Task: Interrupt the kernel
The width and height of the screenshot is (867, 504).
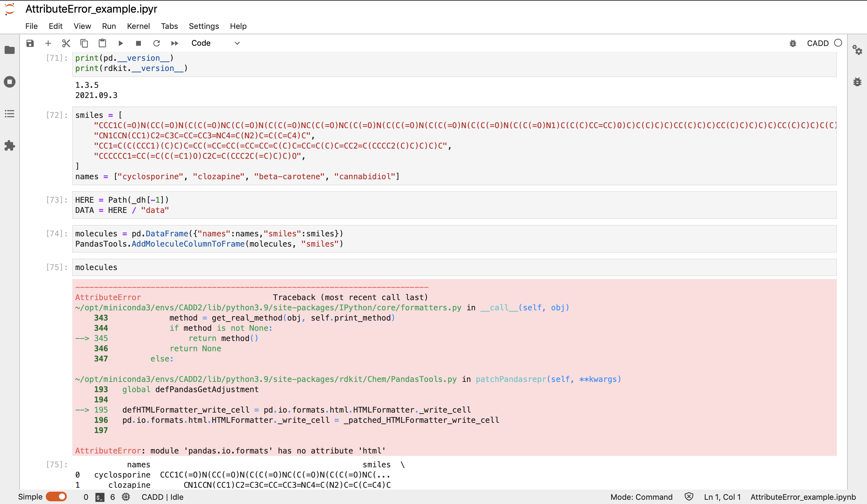Action: coord(139,43)
